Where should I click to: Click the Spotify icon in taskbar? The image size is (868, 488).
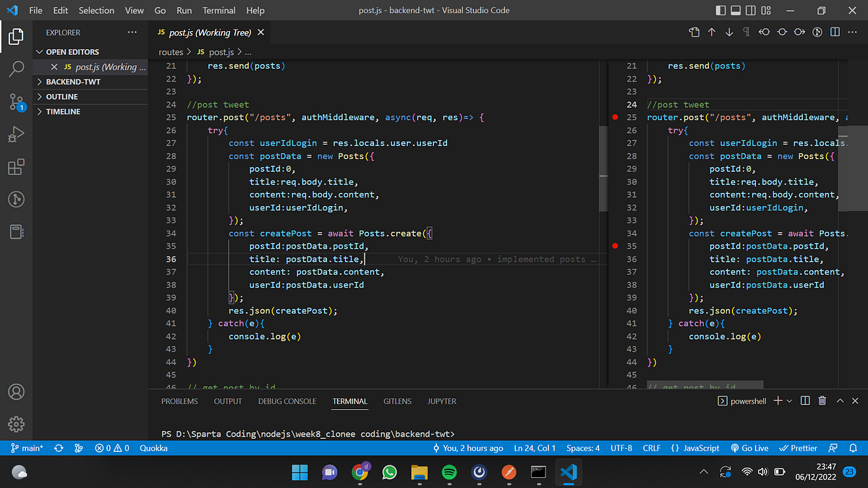[x=449, y=472]
